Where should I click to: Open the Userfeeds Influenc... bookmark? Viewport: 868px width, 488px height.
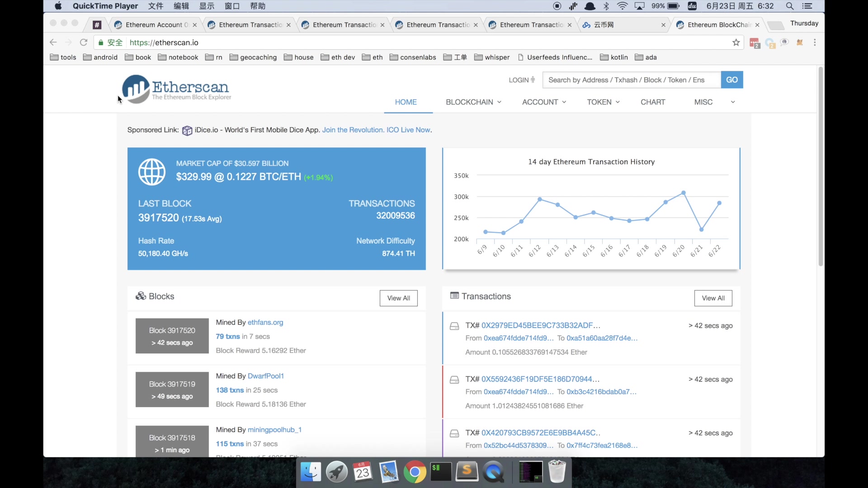tap(555, 57)
